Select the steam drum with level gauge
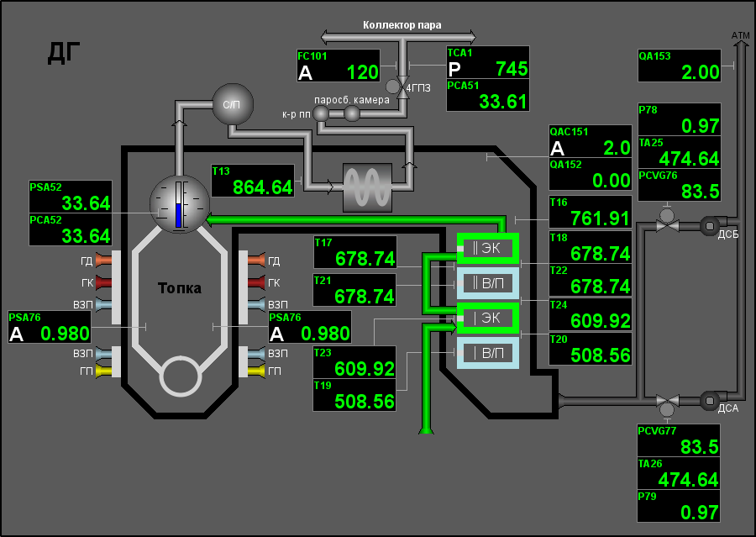756x537 pixels. coord(180,203)
